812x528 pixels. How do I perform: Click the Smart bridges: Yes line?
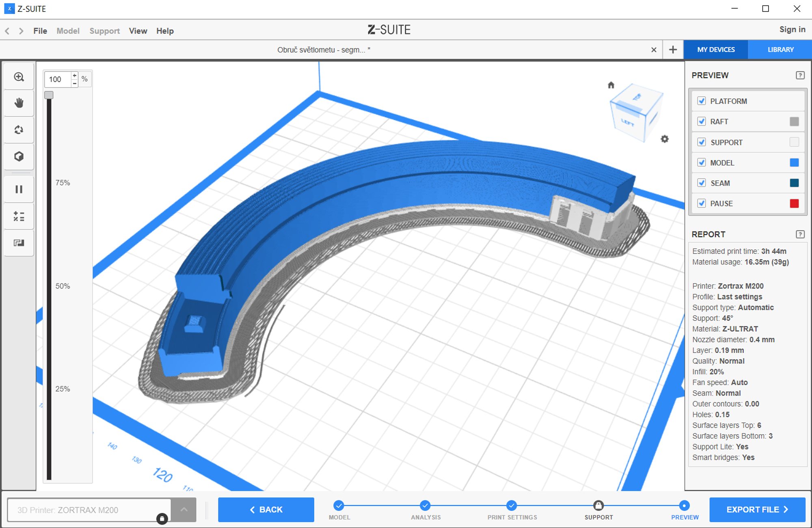[723, 457]
